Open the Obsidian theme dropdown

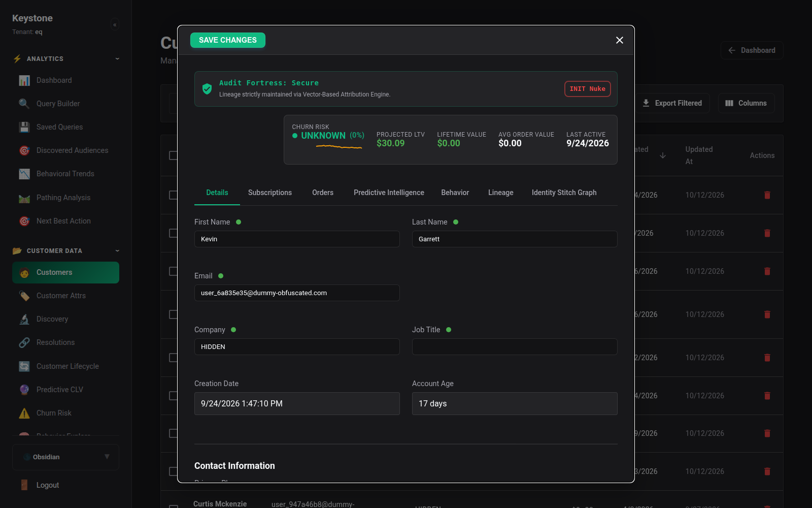coord(66,457)
